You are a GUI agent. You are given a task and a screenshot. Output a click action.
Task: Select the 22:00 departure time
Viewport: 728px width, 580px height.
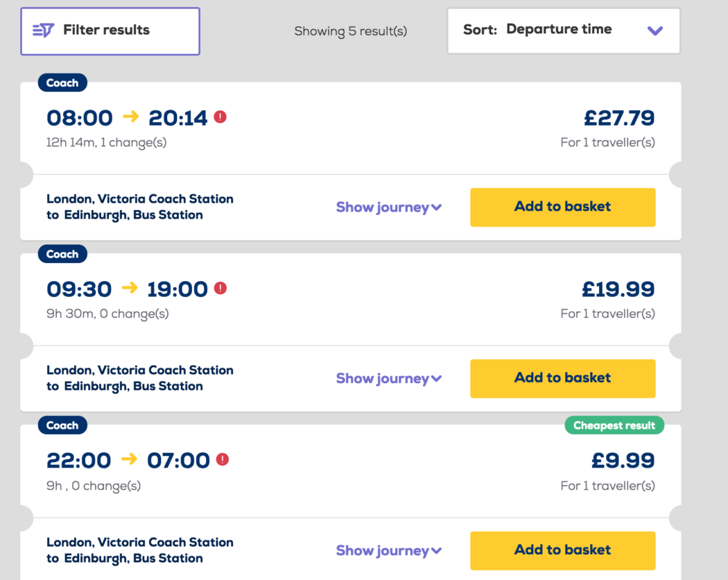[x=78, y=460]
